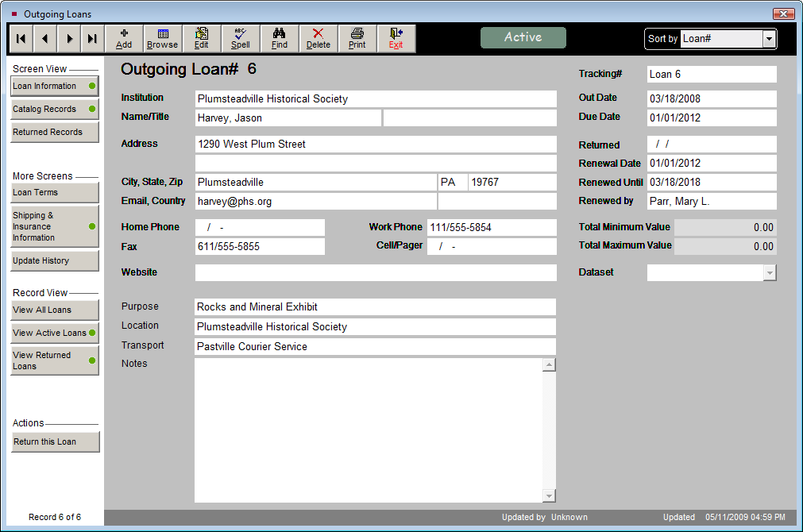Screen dimensions: 803x532
Task: Add a new loan record
Action: point(124,38)
